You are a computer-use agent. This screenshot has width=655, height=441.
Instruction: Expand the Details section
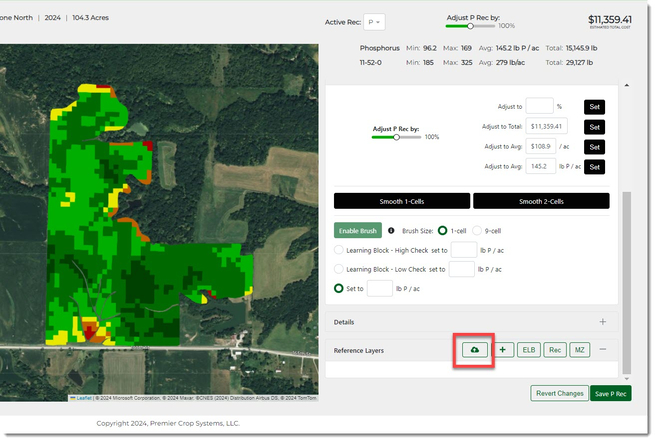(603, 322)
